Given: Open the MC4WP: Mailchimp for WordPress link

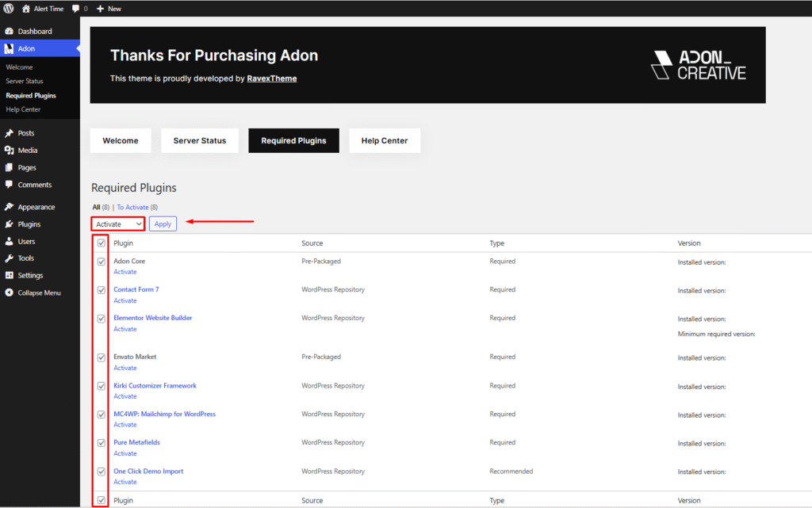Looking at the screenshot, I should coord(165,414).
